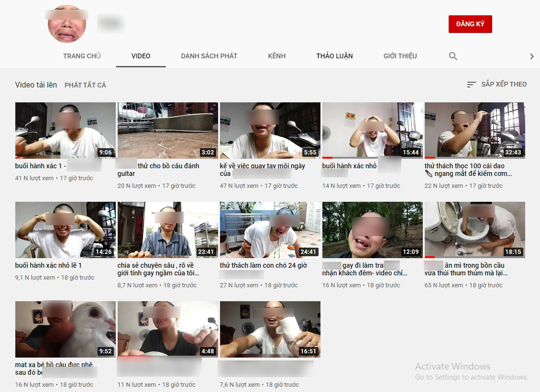The width and height of the screenshot is (540, 392).
Task: Open the 16:51 bandaged-hand video thumbnail
Action: pos(270,329)
